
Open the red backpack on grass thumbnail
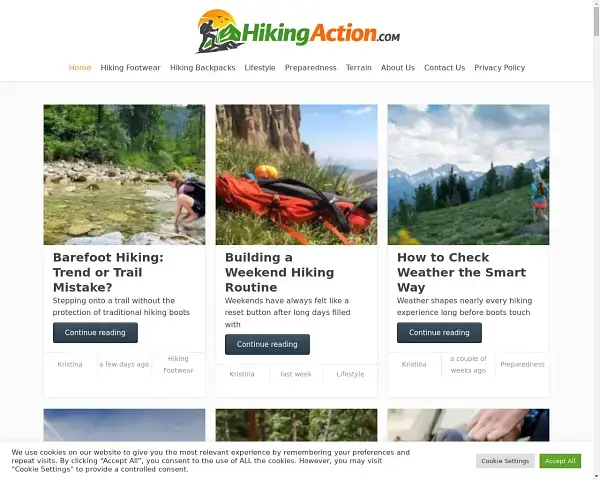296,175
